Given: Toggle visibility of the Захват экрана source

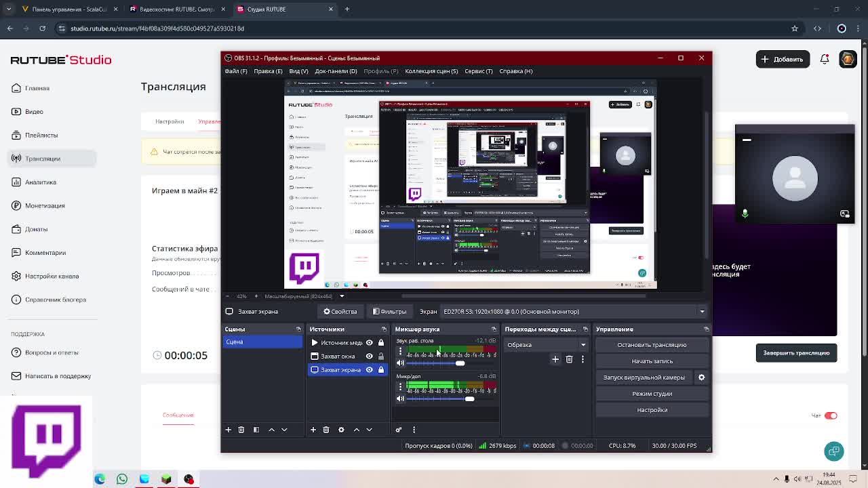Looking at the screenshot, I should pos(370,370).
